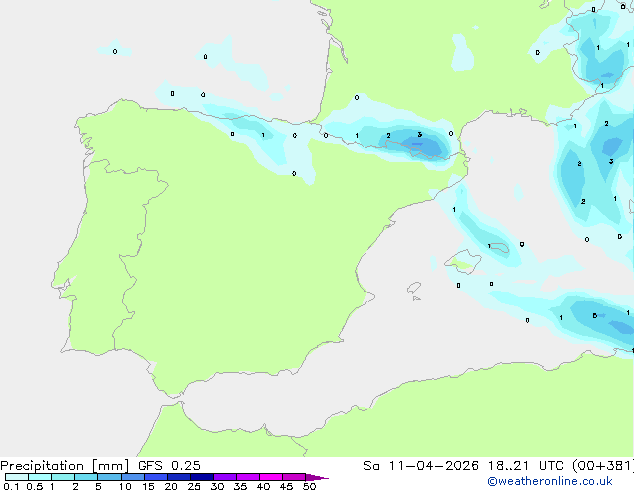Click the '50' legend scale label
The width and height of the screenshot is (634, 490).
point(309,486)
